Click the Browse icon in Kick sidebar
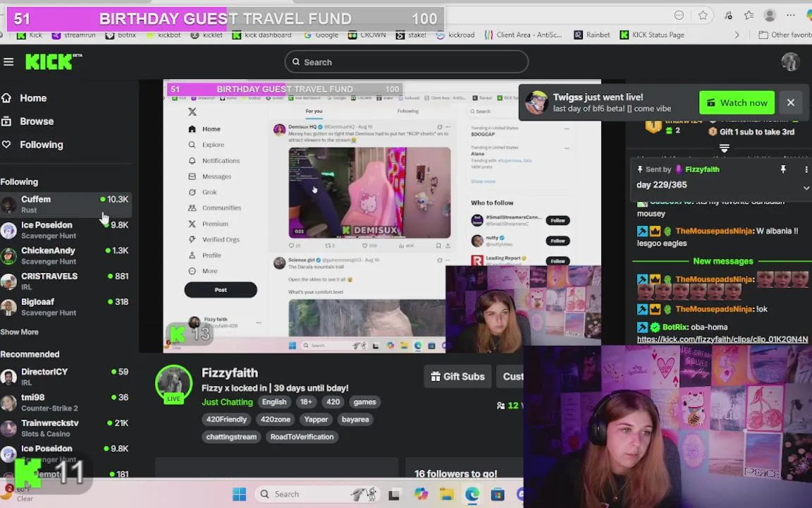This screenshot has height=508, width=812. pyautogui.click(x=6, y=121)
